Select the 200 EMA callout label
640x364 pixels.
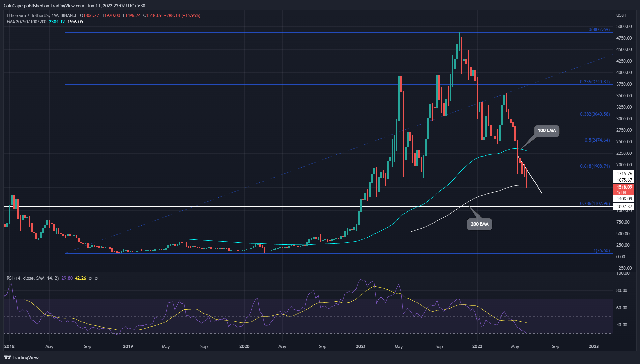[480, 224]
